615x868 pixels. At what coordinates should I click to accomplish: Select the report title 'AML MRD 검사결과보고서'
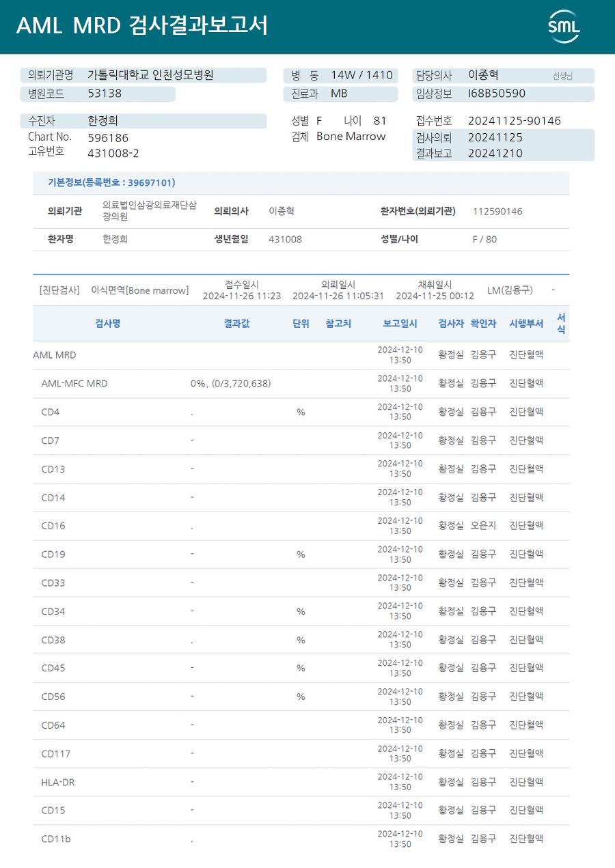(x=142, y=26)
